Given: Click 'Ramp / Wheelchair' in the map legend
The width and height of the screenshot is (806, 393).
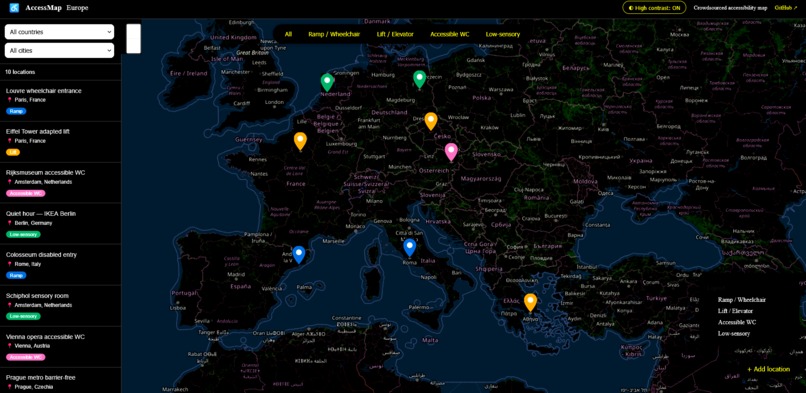Looking at the screenshot, I should click(x=742, y=300).
